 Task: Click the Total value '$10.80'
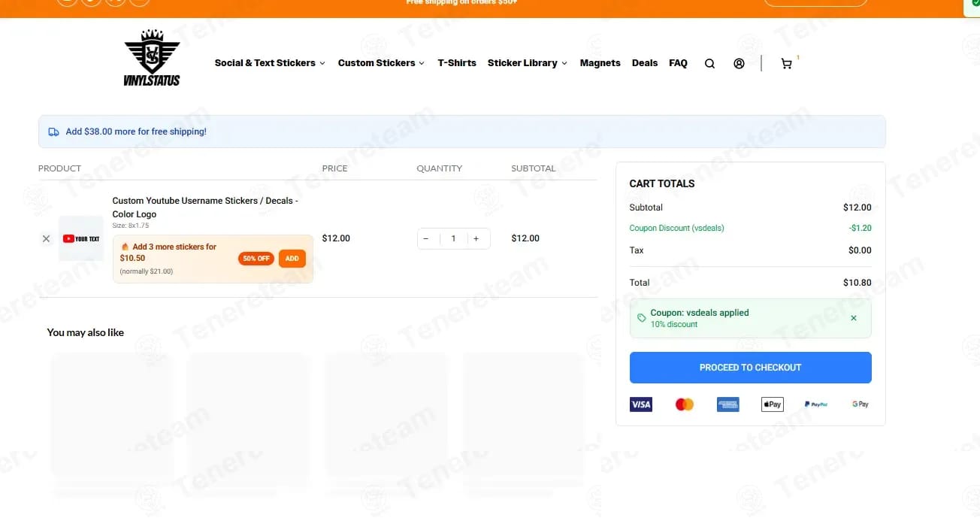(x=857, y=283)
